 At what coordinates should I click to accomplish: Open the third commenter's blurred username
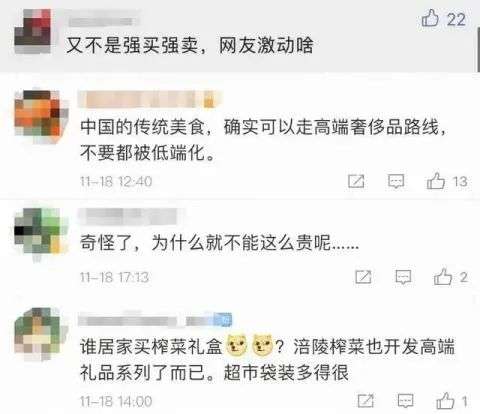pyautogui.click(x=131, y=217)
